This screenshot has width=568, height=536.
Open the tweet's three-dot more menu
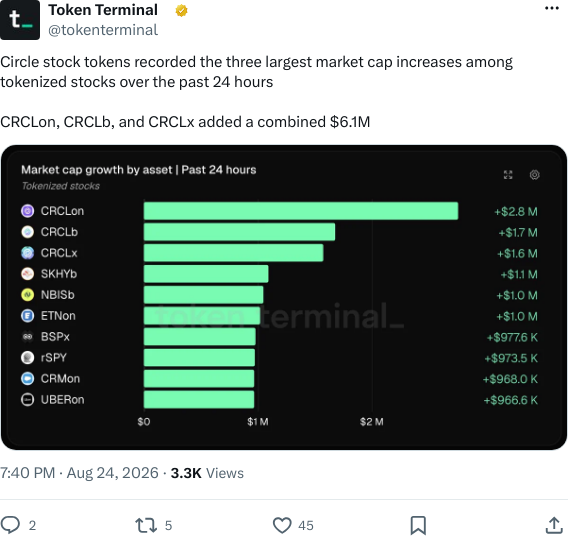[552, 8]
